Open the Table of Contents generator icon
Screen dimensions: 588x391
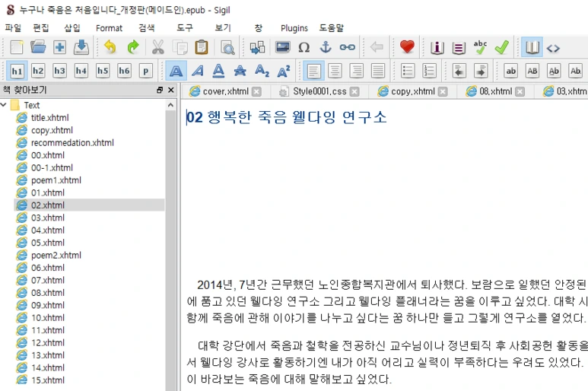[x=458, y=47]
